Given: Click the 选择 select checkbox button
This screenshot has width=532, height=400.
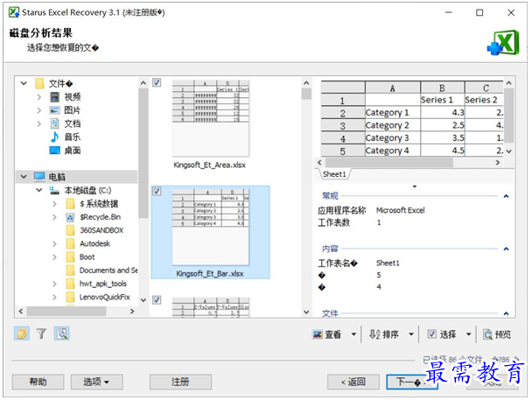Looking at the screenshot, I should (x=442, y=334).
